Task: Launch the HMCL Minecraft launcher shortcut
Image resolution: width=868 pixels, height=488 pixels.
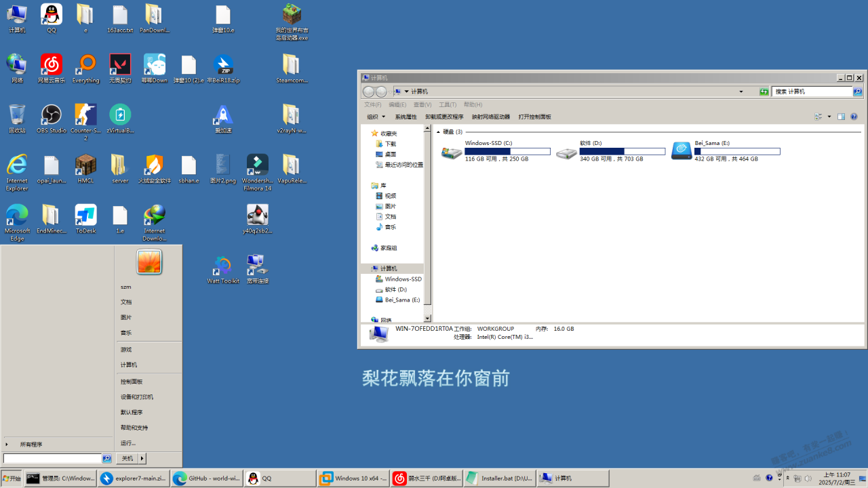Action: click(x=85, y=169)
